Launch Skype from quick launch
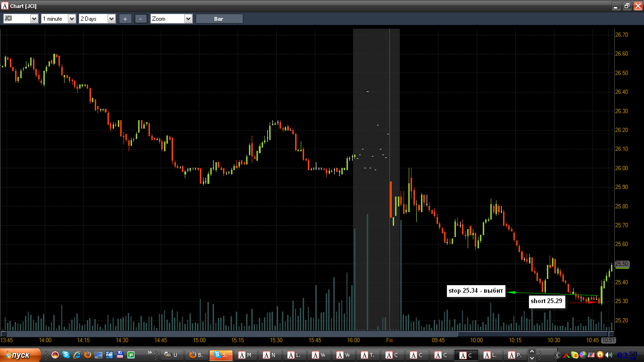644x362 pixels. click(66, 354)
